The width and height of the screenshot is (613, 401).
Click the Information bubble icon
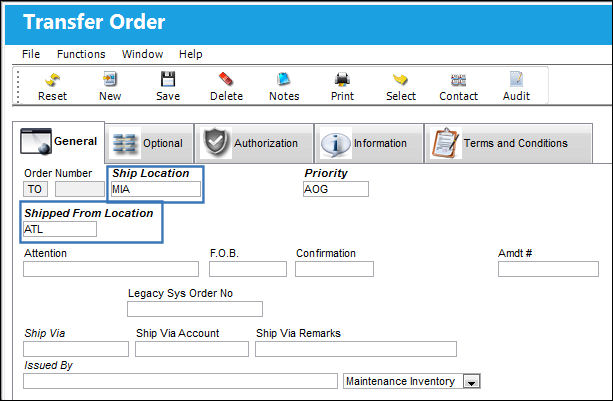tap(335, 144)
